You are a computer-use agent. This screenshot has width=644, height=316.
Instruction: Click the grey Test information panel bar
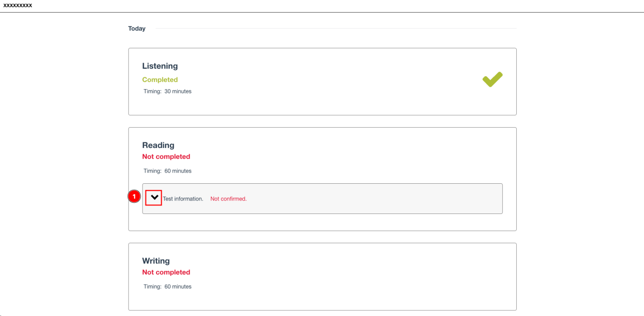click(x=322, y=199)
